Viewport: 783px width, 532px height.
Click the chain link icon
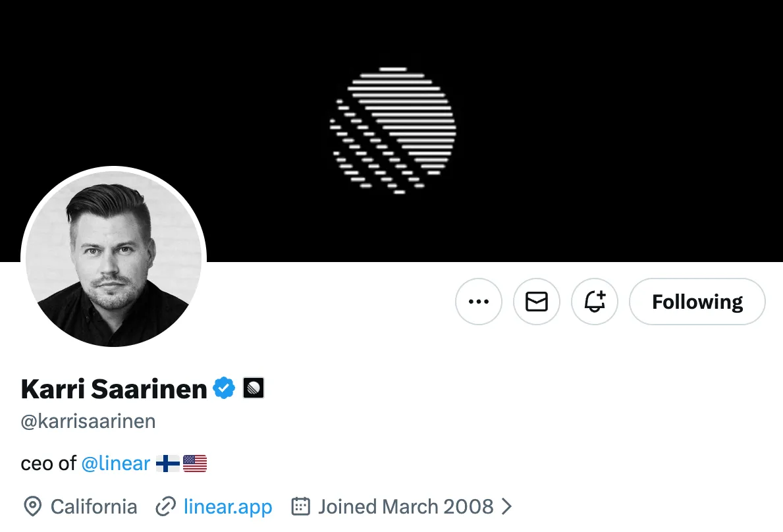[165, 507]
